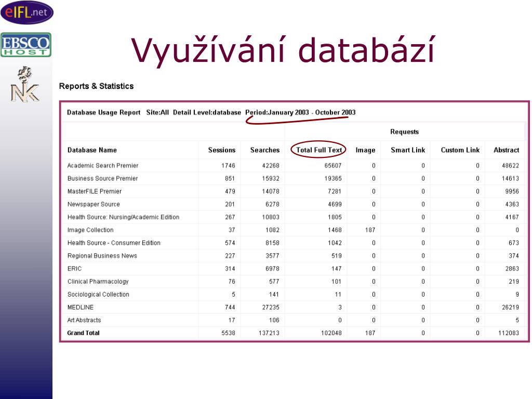Click 'Period:January 2003 - October 2003' text

300,112
